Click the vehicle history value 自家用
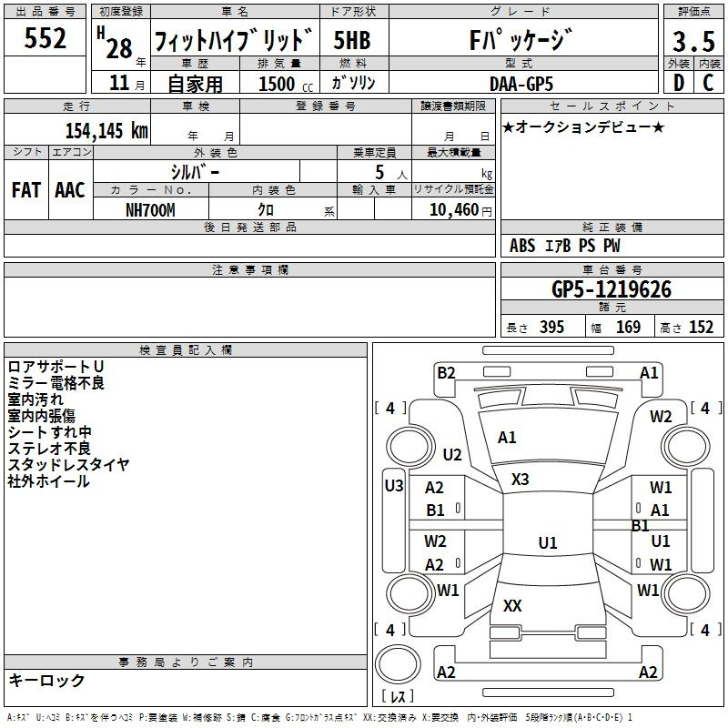The height and width of the screenshot is (728, 728). [195, 84]
